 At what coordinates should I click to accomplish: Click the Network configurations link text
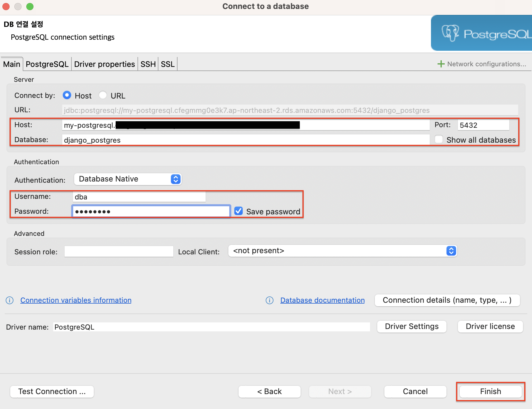[x=487, y=64]
